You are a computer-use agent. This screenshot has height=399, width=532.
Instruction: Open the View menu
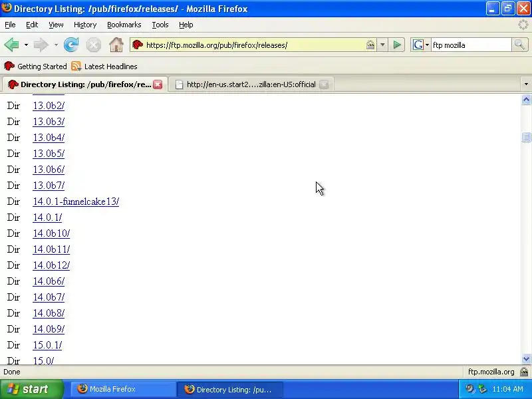tap(56, 25)
